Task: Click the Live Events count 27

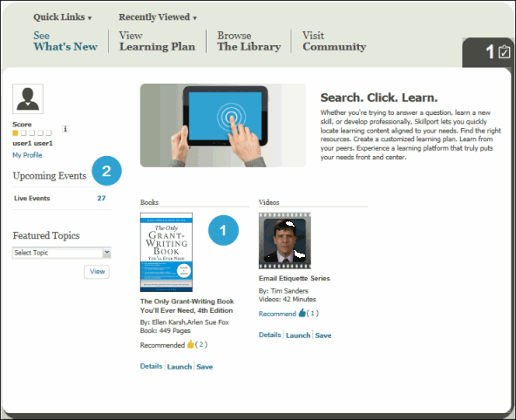Action: (x=101, y=198)
